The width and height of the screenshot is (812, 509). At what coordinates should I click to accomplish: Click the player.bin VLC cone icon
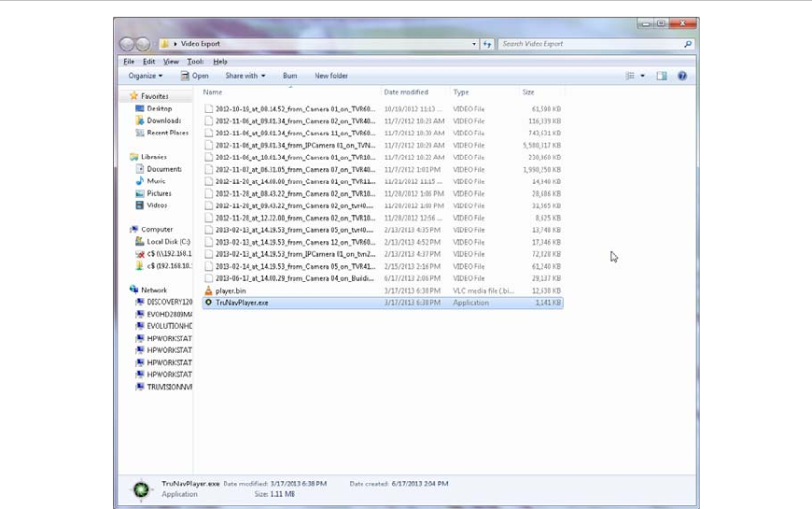[x=209, y=290]
